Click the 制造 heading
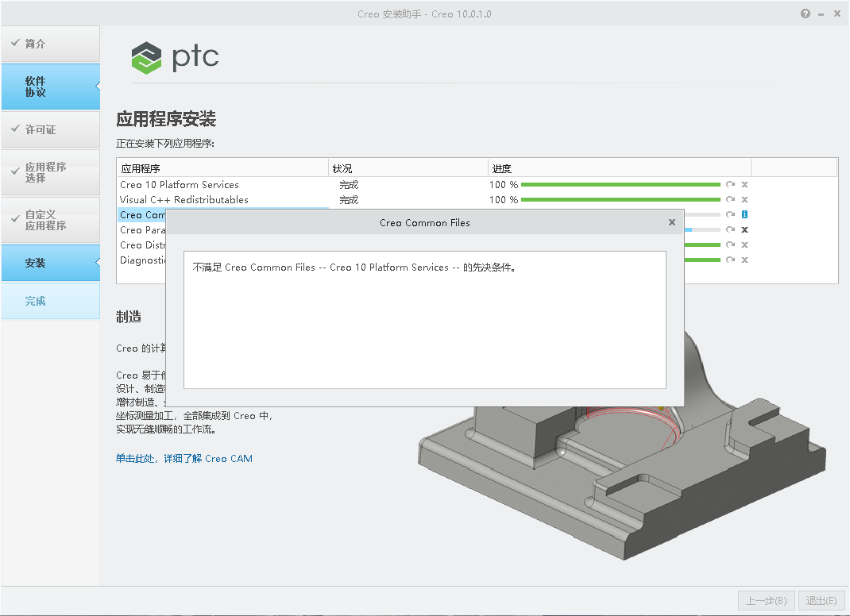850x616 pixels. (x=129, y=317)
